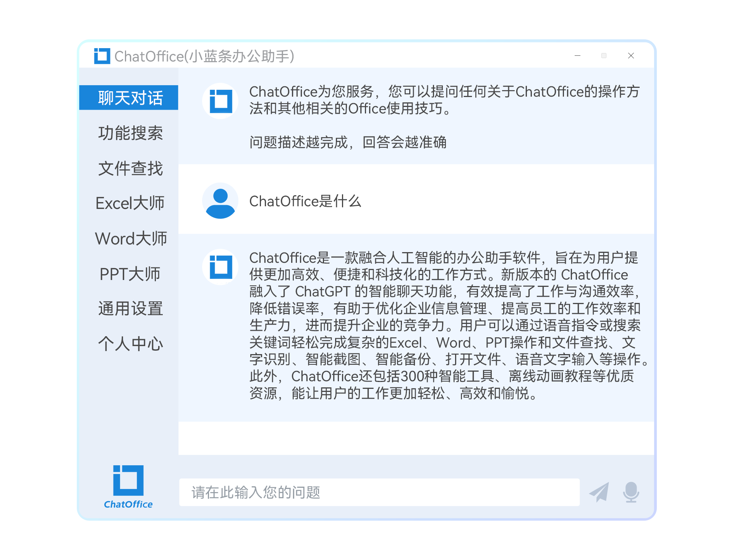Switch to 文件查找
The height and width of the screenshot is (560, 734).
(x=130, y=168)
